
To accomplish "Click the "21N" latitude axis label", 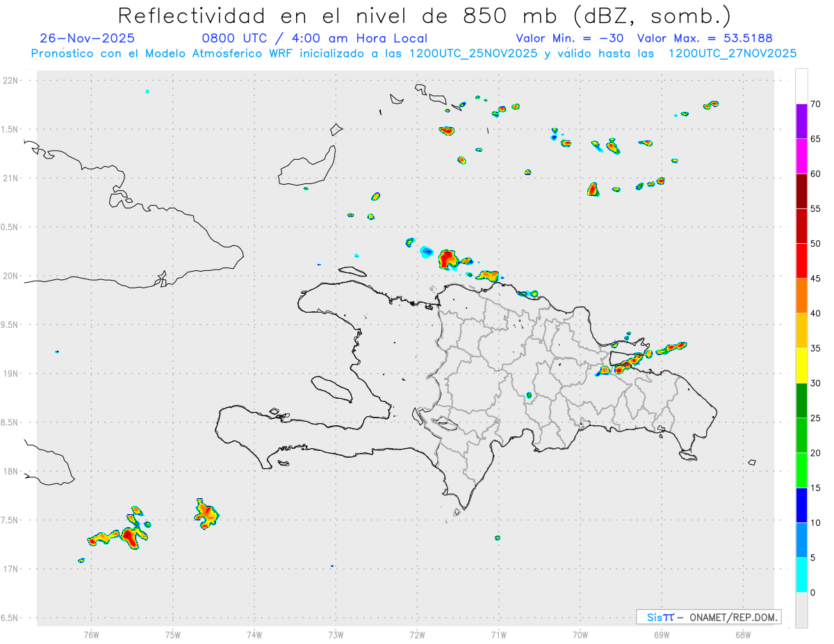I will click(12, 179).
